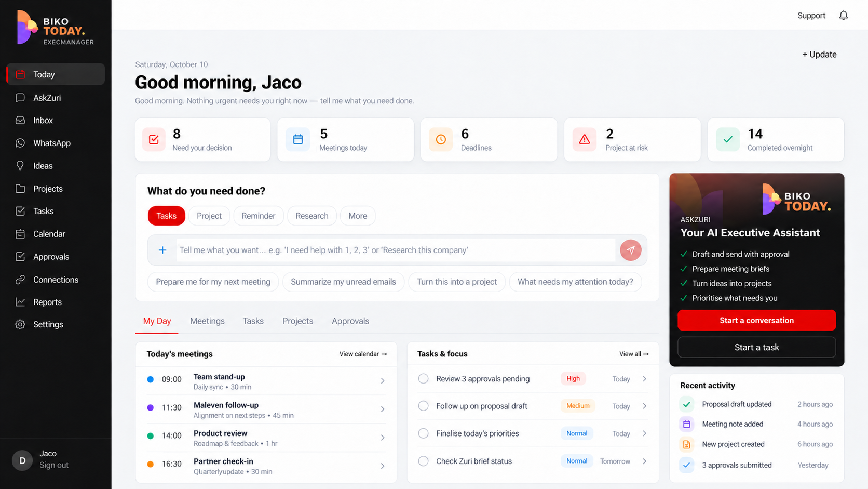Select the Reminder pill
Screen dimensions: 868x489
(x=259, y=216)
